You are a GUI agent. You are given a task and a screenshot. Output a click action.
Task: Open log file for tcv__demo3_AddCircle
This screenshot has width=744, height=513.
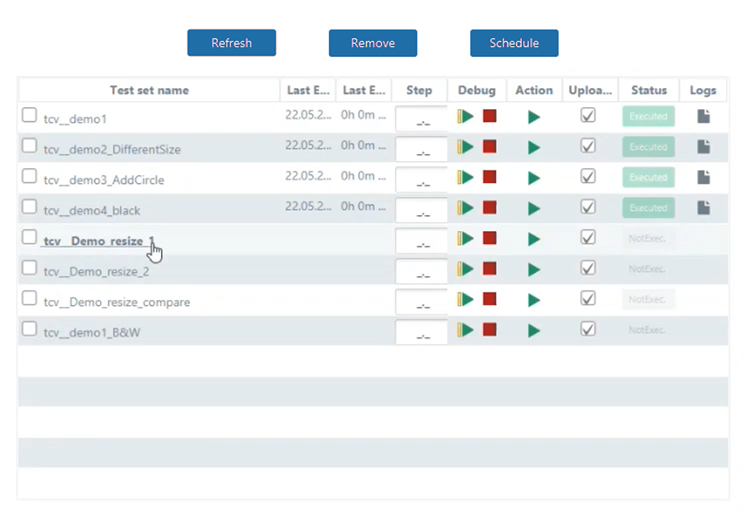click(x=704, y=177)
